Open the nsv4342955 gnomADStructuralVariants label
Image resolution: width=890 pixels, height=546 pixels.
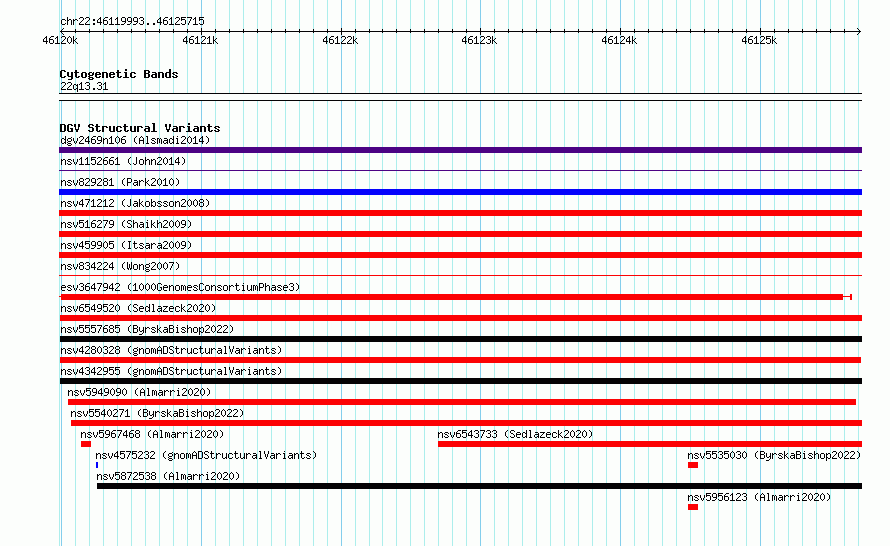pyautogui.click(x=171, y=371)
